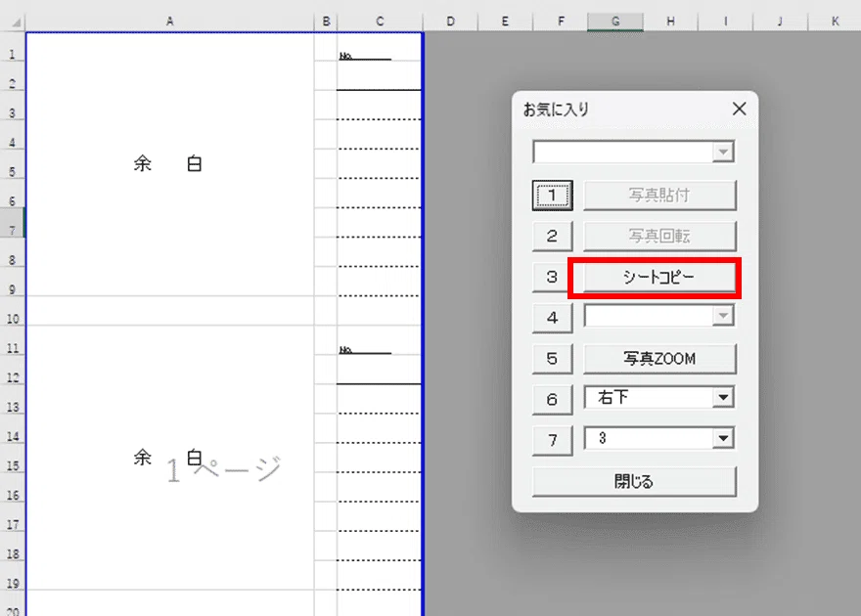The height and width of the screenshot is (616, 861).
Task: Open the top combo box dropdown arrow
Action: [723, 152]
